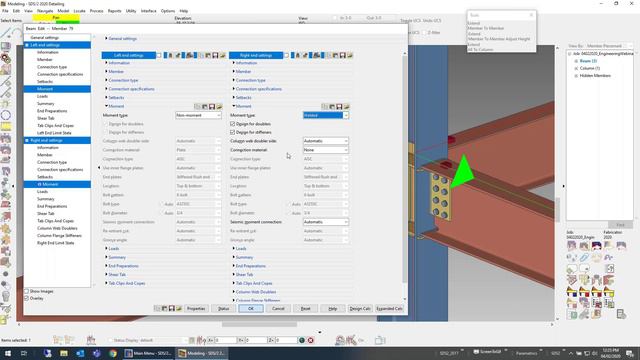The image size is (640, 360).
Task: Click the save form icon beside Properties button
Action: [x=172, y=309]
